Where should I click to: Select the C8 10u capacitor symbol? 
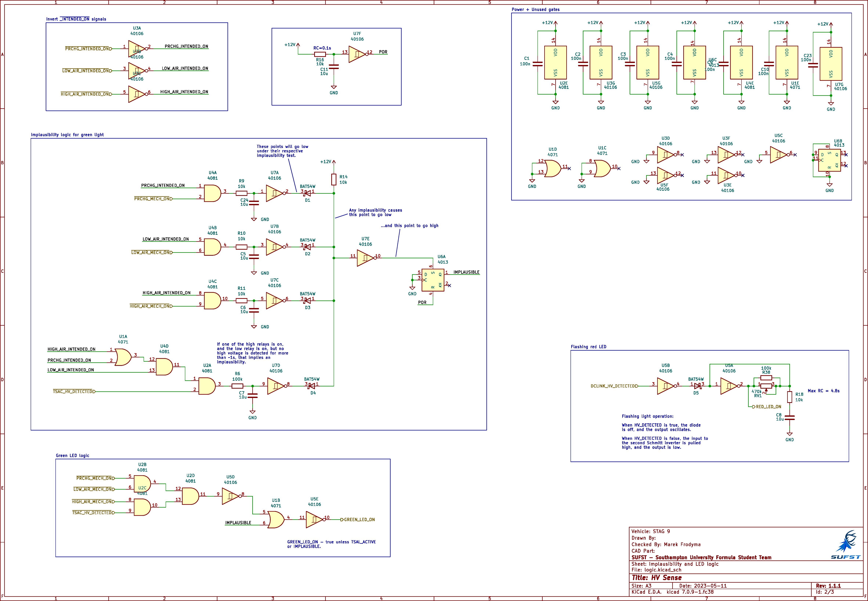pos(790,418)
